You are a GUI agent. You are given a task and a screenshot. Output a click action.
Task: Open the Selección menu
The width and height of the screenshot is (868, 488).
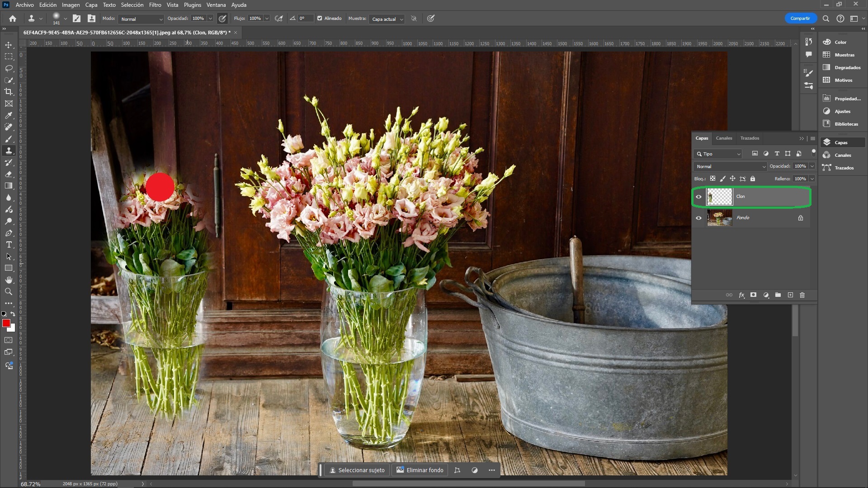point(132,5)
